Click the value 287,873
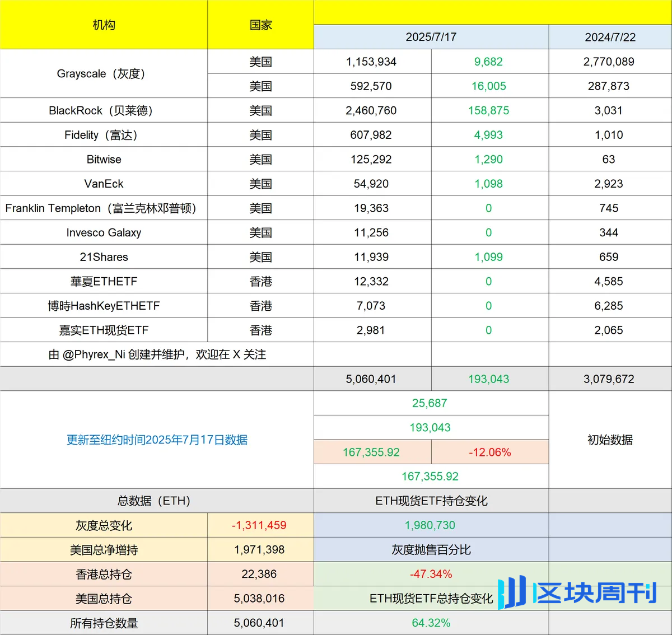This screenshot has height=635, width=672. tap(609, 86)
